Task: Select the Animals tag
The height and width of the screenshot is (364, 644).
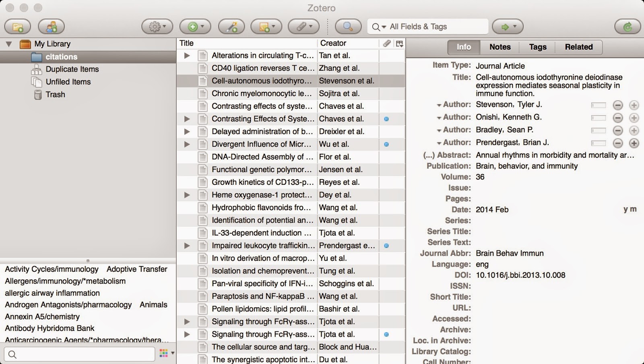Action: coord(153,305)
